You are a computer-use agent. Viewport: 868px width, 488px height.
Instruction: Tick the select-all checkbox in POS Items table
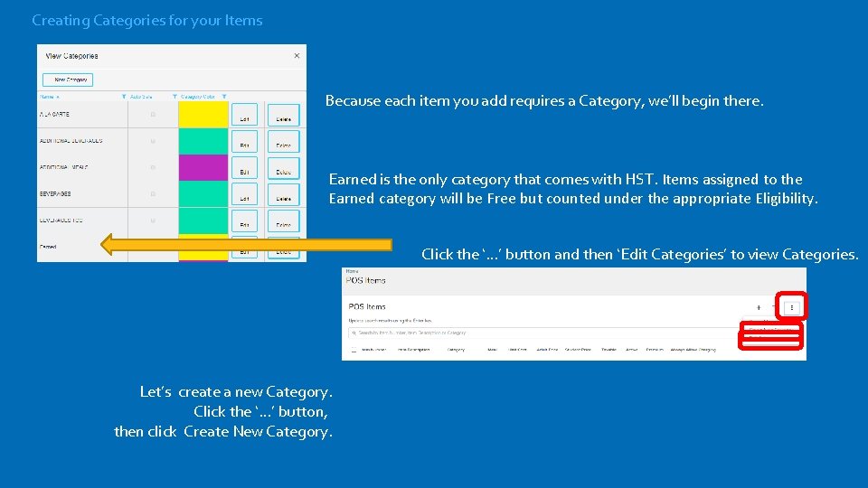[354, 350]
